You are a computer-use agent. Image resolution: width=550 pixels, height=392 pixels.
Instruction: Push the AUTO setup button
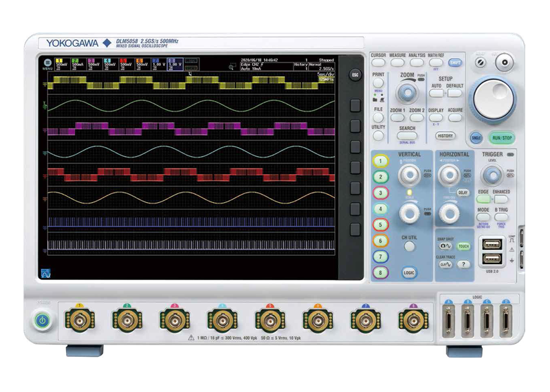436,94
